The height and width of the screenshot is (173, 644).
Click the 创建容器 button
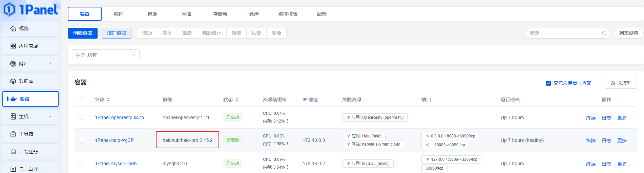click(x=83, y=33)
